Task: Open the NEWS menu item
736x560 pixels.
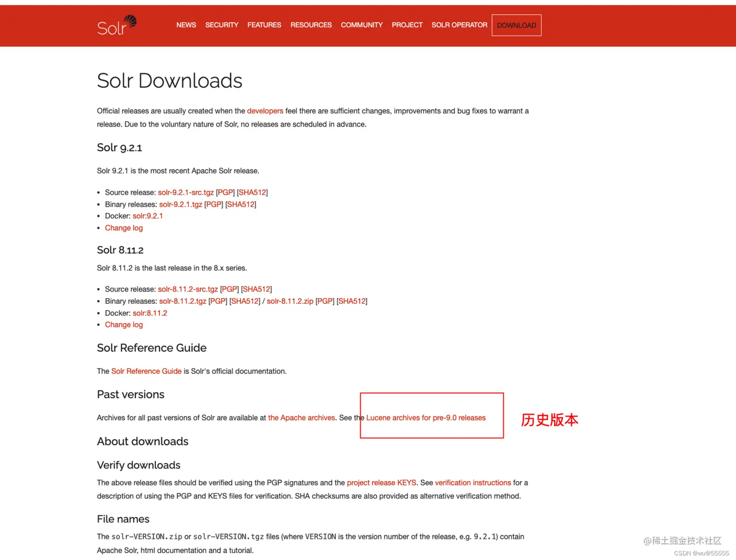Action: coord(186,25)
